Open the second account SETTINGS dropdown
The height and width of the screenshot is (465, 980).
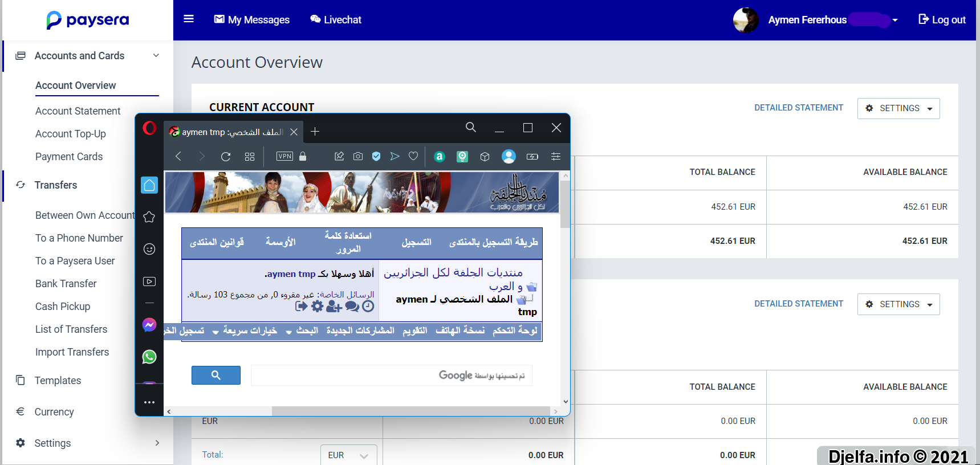[x=898, y=304]
